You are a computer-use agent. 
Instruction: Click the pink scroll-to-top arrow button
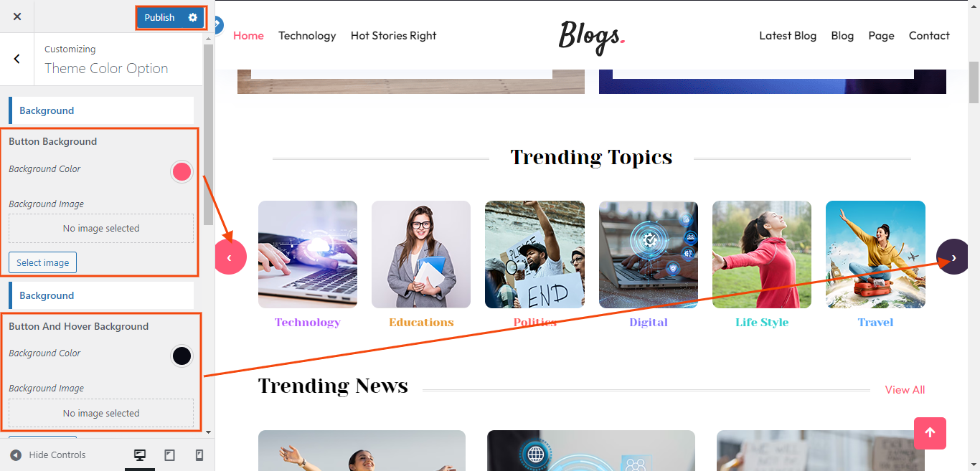[930, 433]
